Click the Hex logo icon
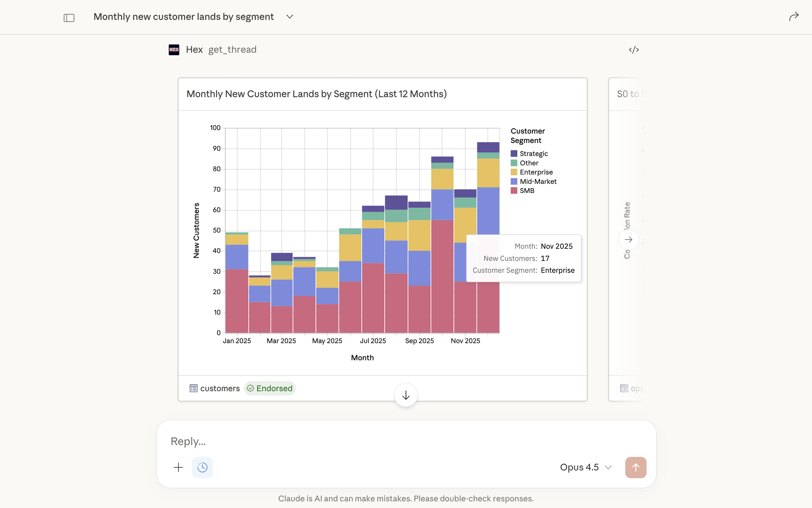The height and width of the screenshot is (508, 812). [174, 50]
